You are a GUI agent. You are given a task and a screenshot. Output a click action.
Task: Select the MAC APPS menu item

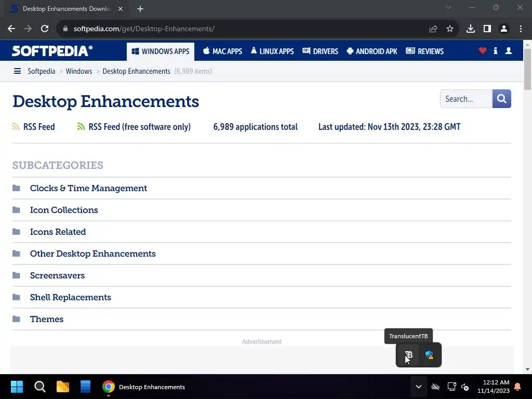222,51
